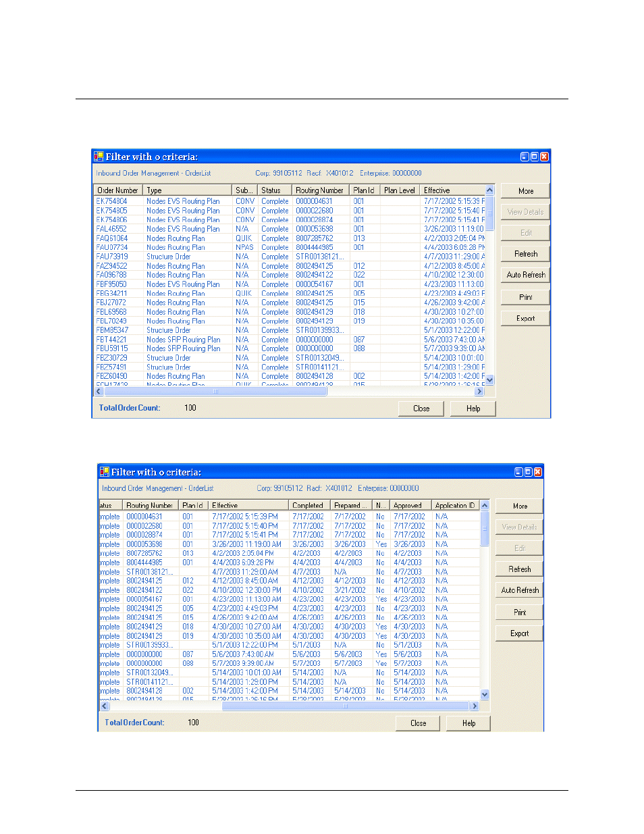Image resolution: width=644 pixels, height=834 pixels.
Task: Minimize the upper Filter window
Action: click(x=525, y=157)
